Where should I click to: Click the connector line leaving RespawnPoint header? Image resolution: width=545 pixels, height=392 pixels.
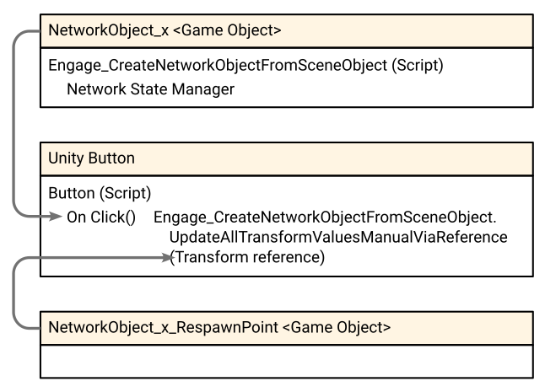click(25, 325)
